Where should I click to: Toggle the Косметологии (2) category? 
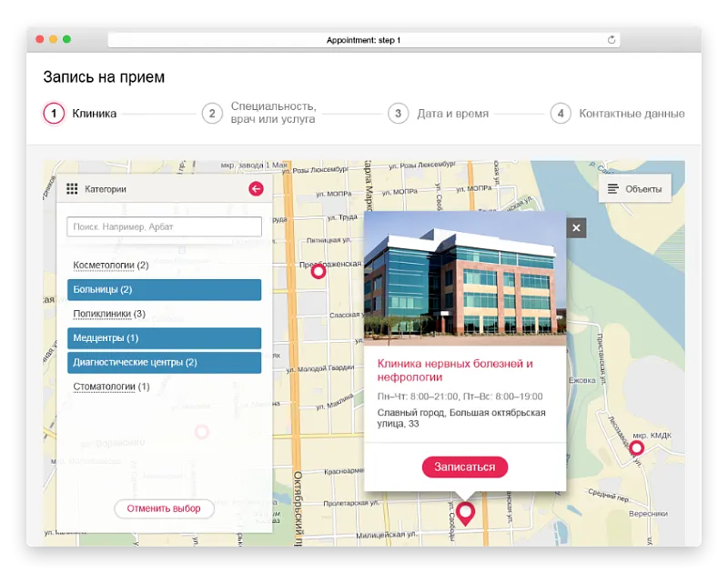[110, 265]
